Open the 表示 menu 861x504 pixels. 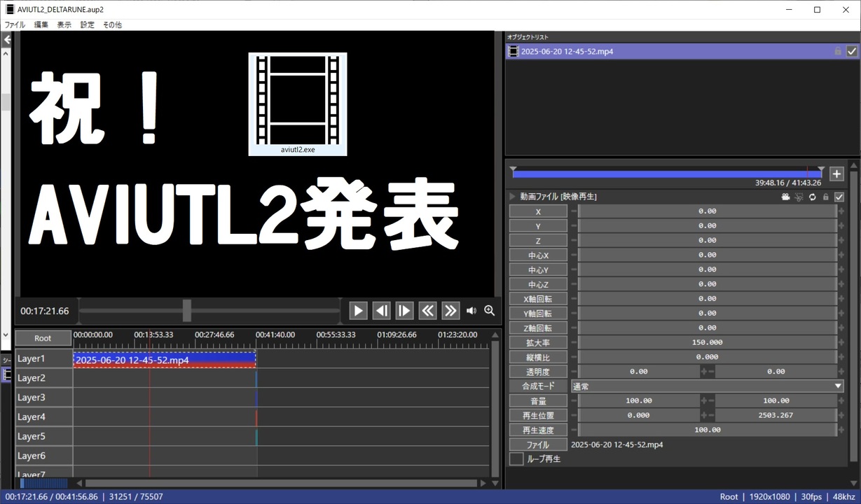(64, 24)
